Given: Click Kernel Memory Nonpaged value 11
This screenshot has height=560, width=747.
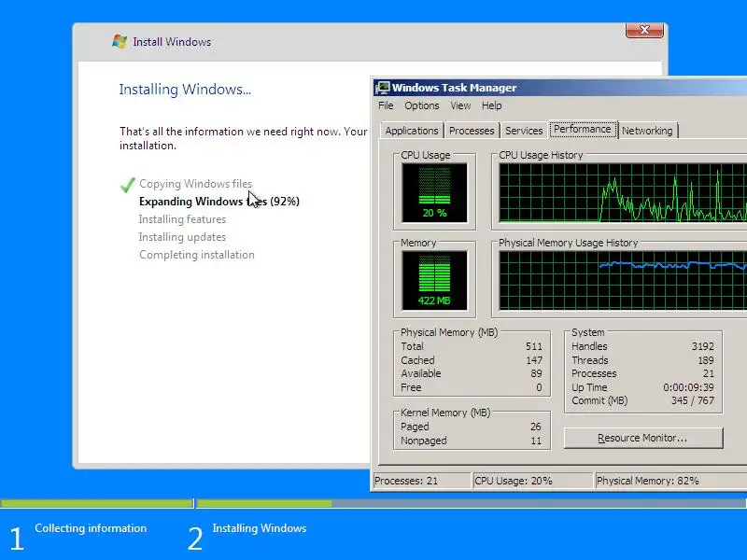Looking at the screenshot, I should (536, 441).
